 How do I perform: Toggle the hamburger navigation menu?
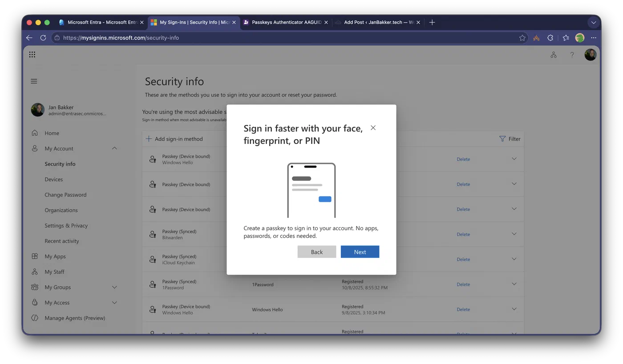(34, 81)
